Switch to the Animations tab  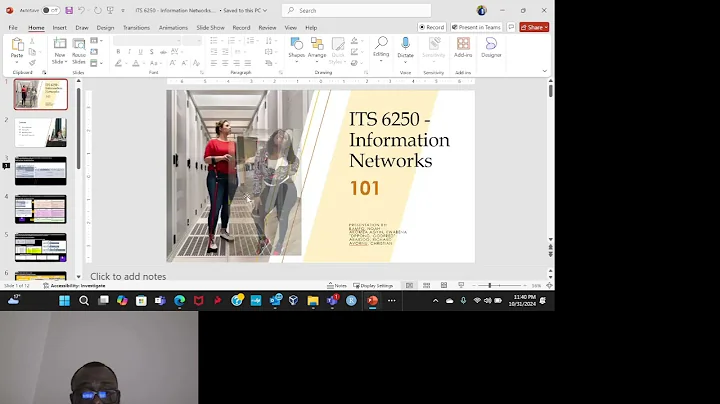coord(173,28)
